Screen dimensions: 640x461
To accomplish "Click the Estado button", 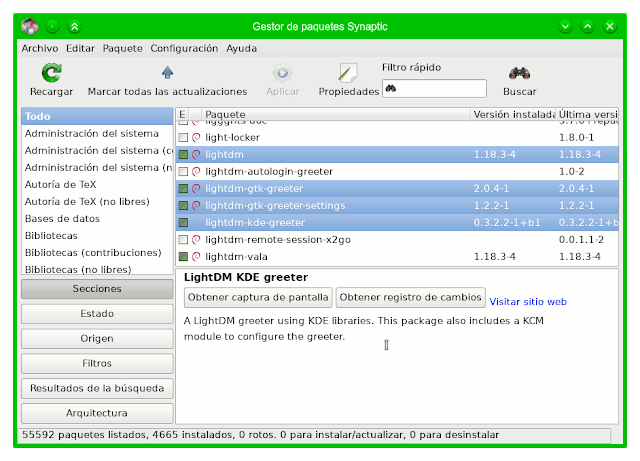I will [x=97, y=314].
